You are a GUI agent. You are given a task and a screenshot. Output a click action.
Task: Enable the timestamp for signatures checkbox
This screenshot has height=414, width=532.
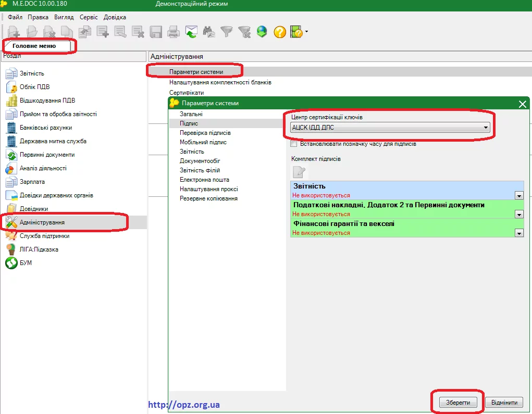click(x=294, y=144)
